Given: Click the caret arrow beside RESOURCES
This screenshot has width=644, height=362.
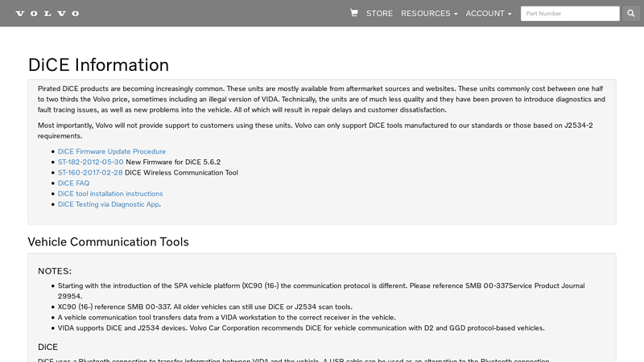Looking at the screenshot, I should tap(456, 14).
